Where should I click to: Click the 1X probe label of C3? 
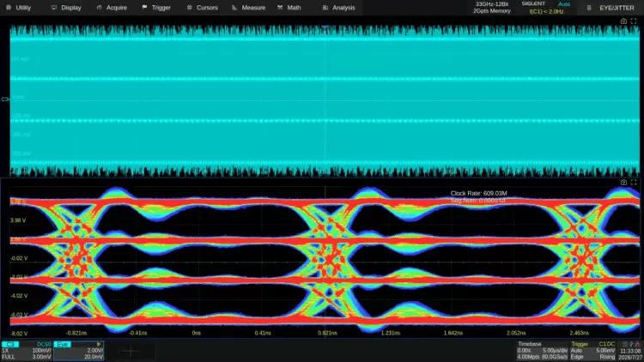tap(5, 351)
